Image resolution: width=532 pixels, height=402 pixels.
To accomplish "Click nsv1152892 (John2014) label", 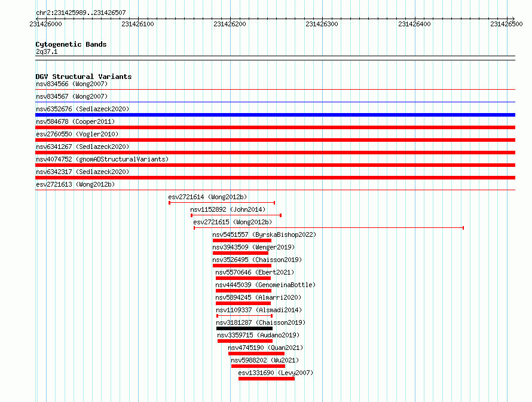I will [x=228, y=209].
